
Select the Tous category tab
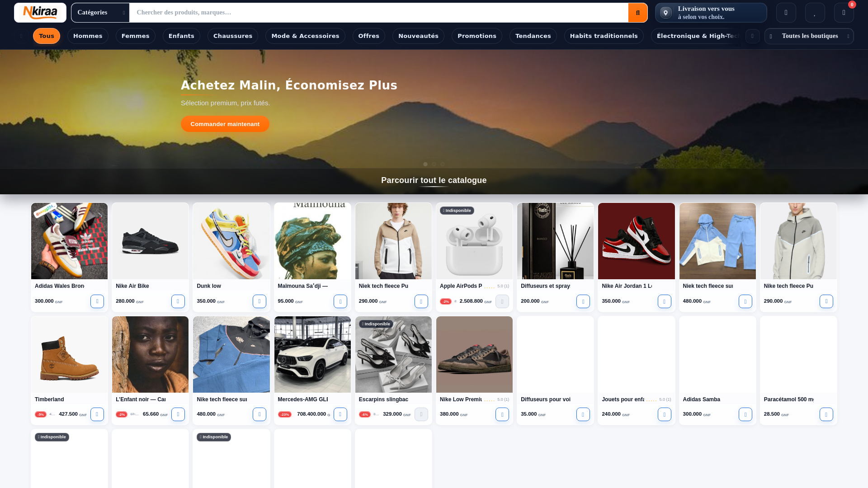(x=47, y=36)
